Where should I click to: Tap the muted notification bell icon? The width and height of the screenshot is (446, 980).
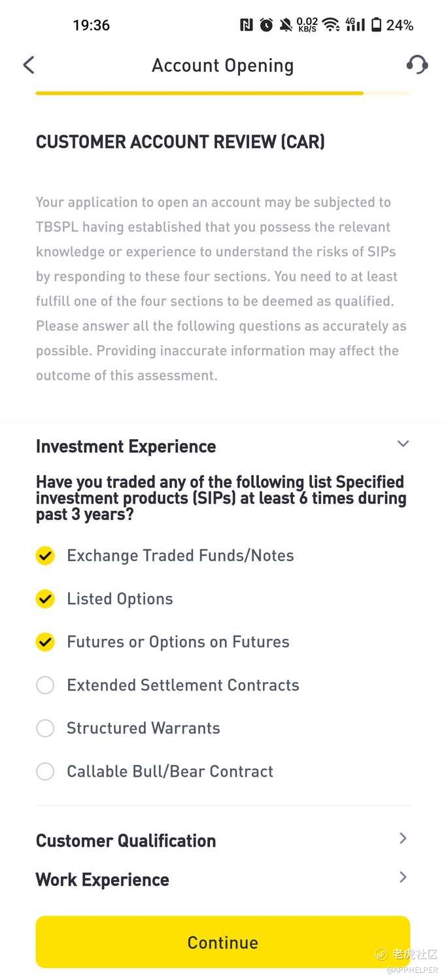[x=286, y=25]
